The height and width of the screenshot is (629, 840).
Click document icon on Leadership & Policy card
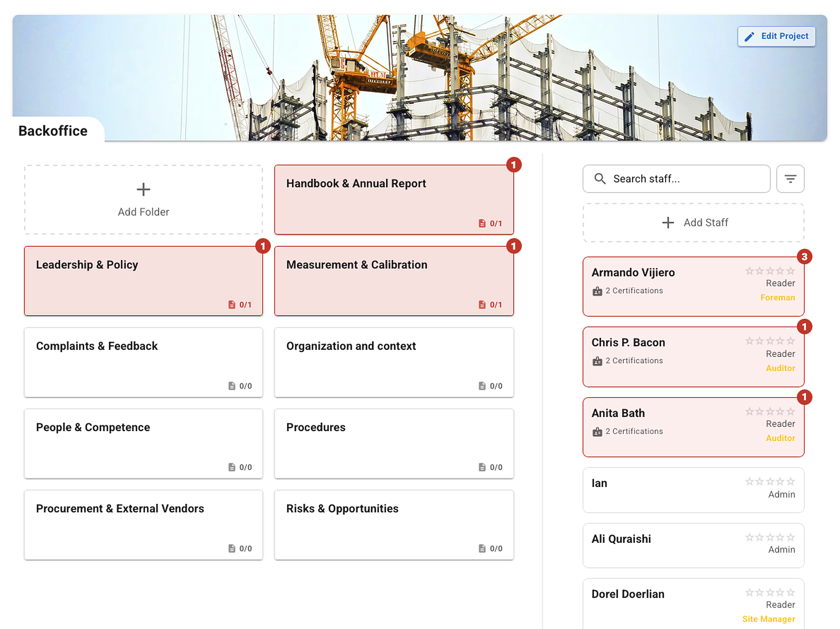pos(231,305)
